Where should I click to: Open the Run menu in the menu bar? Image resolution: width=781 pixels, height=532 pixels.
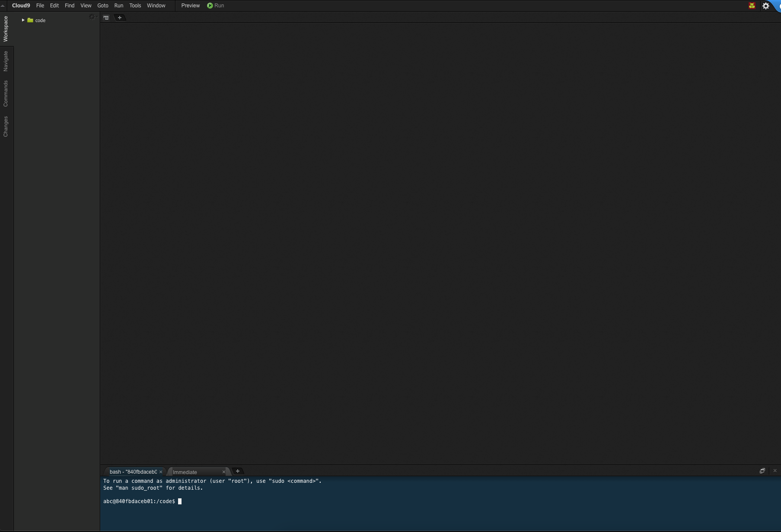pyautogui.click(x=118, y=6)
